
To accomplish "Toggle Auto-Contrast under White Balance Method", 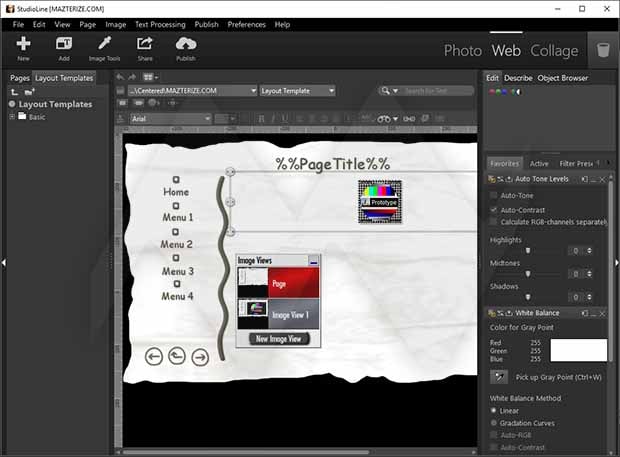I will [x=493, y=447].
